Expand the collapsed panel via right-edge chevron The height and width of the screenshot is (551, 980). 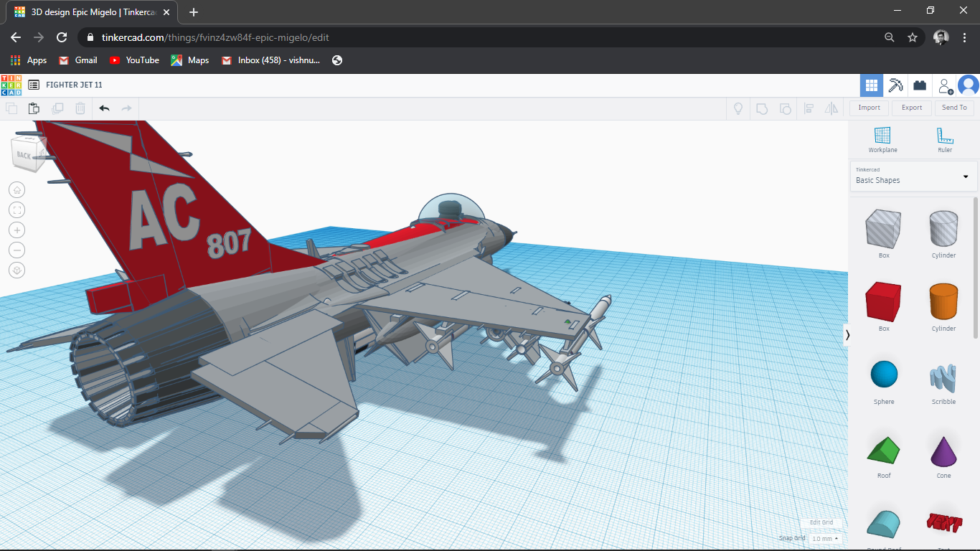pyautogui.click(x=847, y=334)
